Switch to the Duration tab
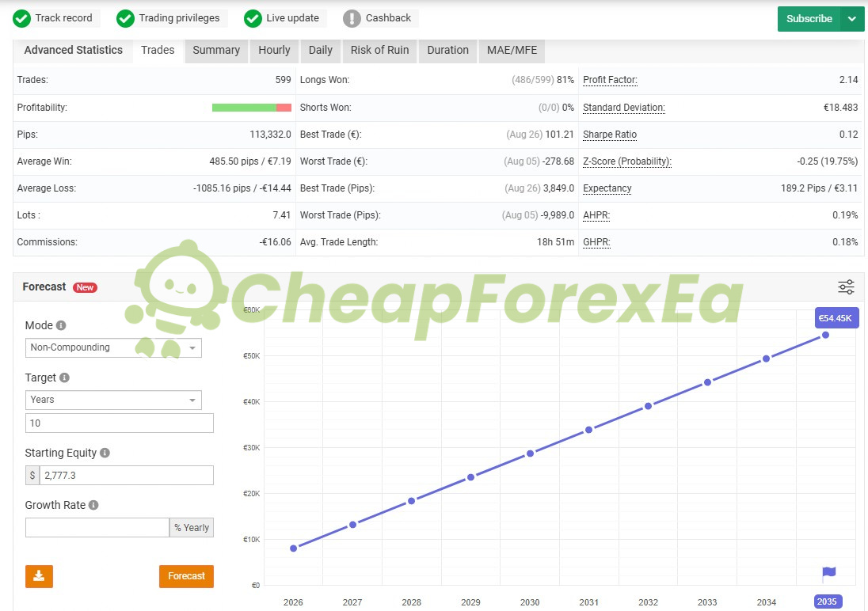This screenshot has height=611, width=868. click(x=447, y=51)
